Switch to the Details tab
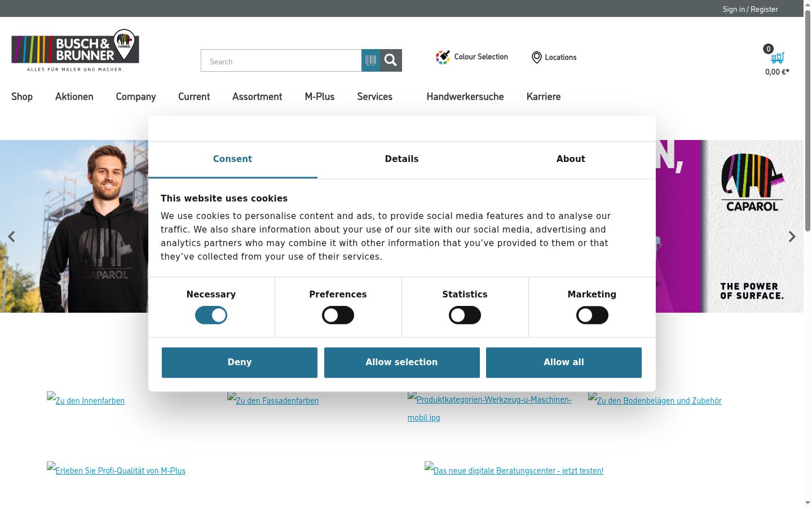 [x=401, y=159]
